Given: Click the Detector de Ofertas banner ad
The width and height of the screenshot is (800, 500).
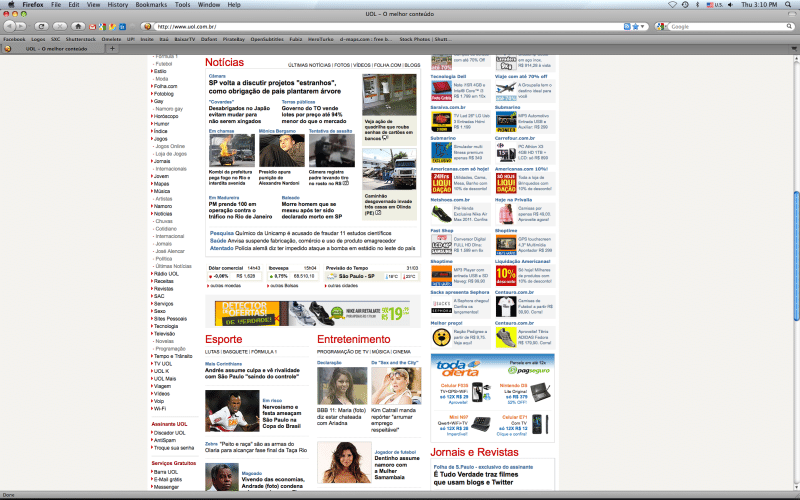Looking at the screenshot, I should pyautogui.click(x=313, y=313).
